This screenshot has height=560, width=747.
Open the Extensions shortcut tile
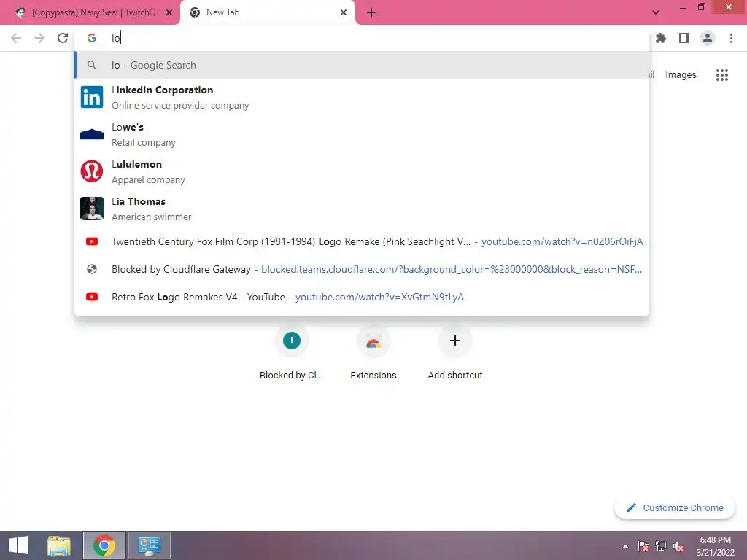[x=373, y=353]
